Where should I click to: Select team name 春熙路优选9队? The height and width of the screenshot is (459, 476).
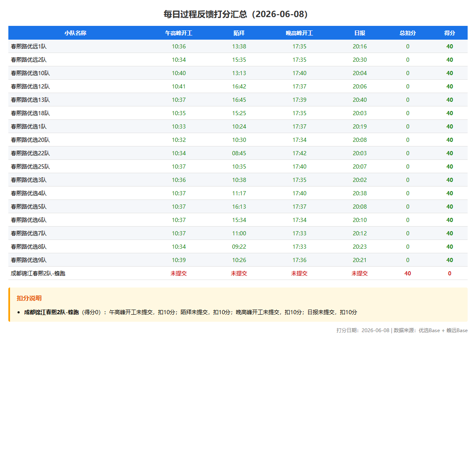(x=28, y=260)
